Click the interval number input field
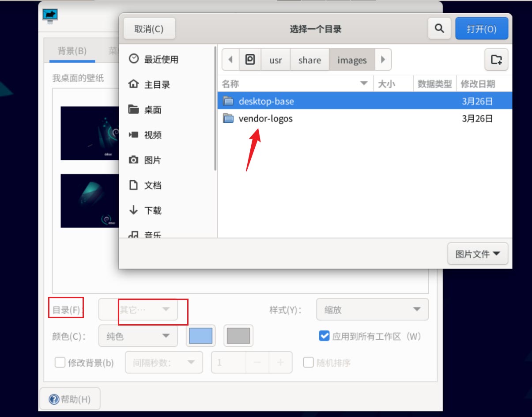Image resolution: width=532 pixels, height=417 pixels. pos(229,363)
